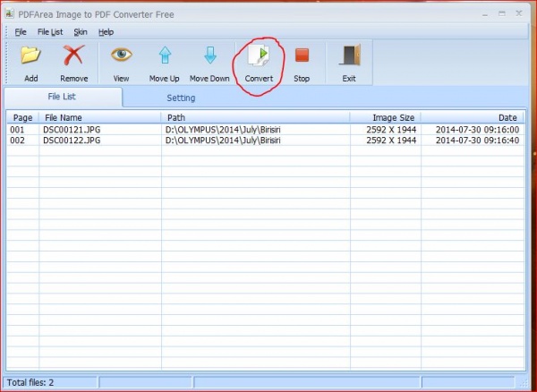The height and width of the screenshot is (392, 537).
Task: Switch to the Setting tab
Action: tap(181, 98)
